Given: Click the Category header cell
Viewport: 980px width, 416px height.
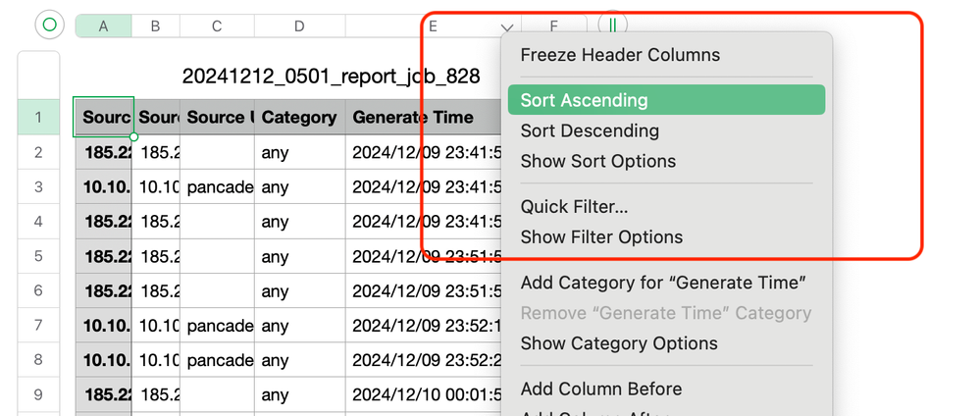Looking at the screenshot, I should pyautogui.click(x=299, y=118).
